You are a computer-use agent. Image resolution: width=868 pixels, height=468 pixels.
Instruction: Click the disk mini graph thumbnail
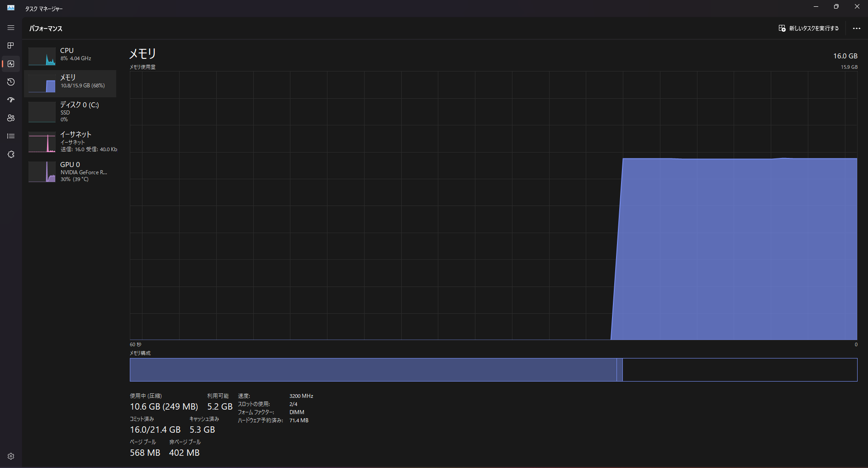pyautogui.click(x=42, y=112)
